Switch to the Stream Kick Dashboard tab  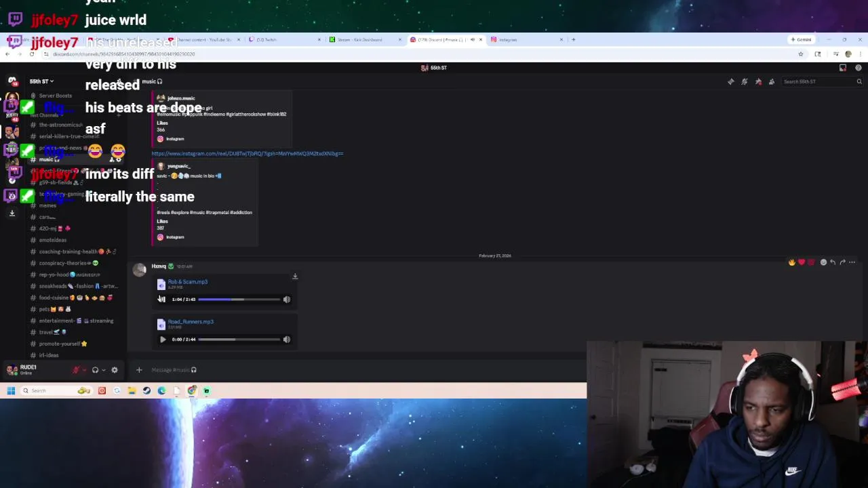click(366, 39)
